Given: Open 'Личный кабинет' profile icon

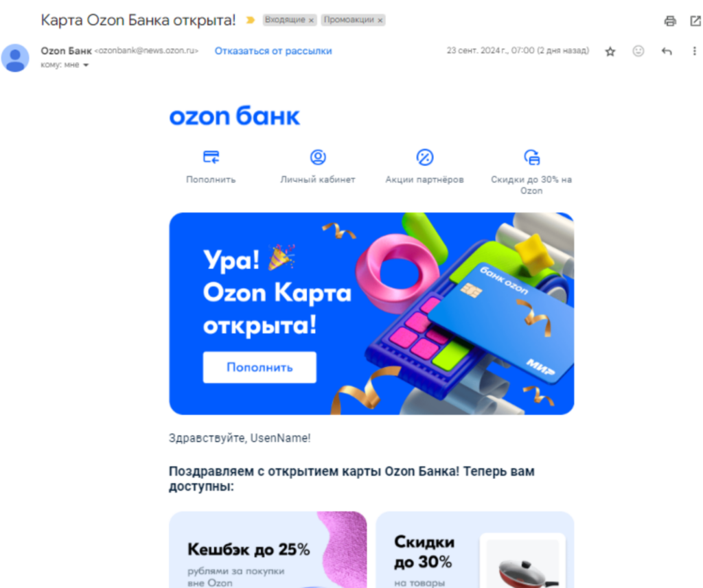Looking at the screenshot, I should (x=318, y=157).
